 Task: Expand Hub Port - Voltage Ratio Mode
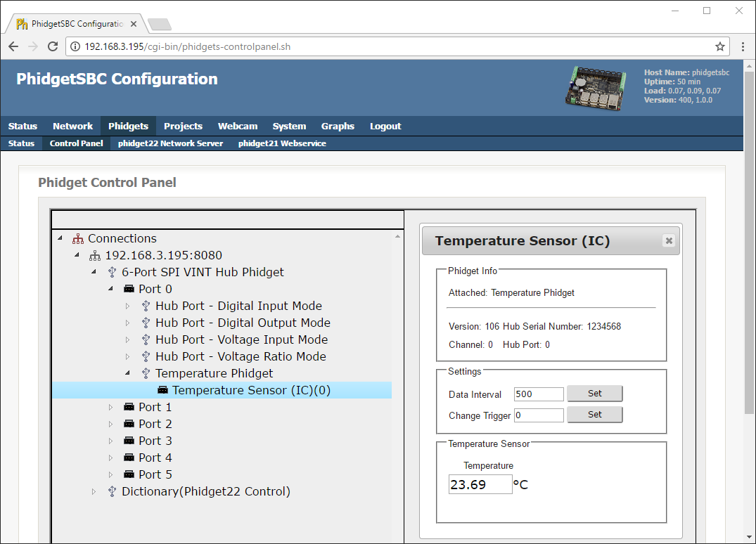128,356
